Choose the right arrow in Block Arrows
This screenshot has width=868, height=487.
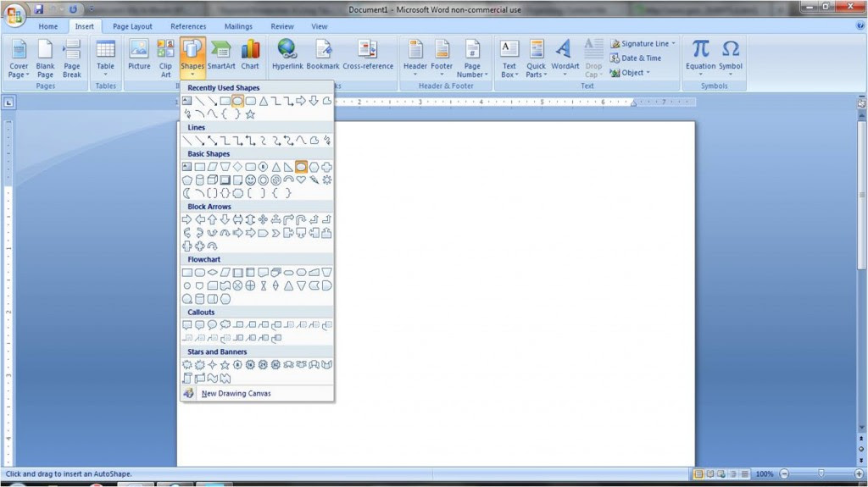pos(186,219)
